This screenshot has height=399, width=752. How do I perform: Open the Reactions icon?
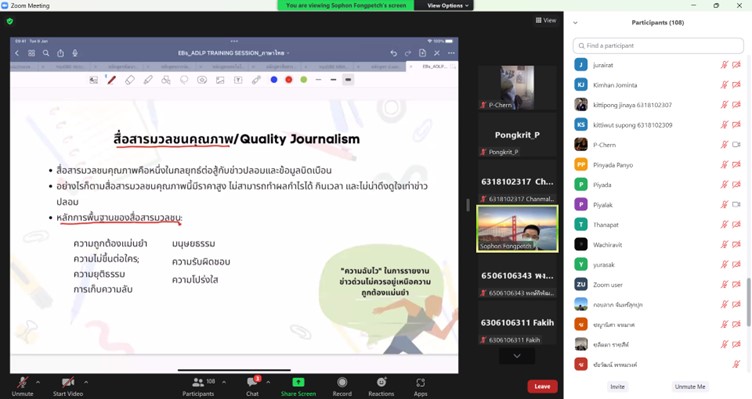[381, 382]
